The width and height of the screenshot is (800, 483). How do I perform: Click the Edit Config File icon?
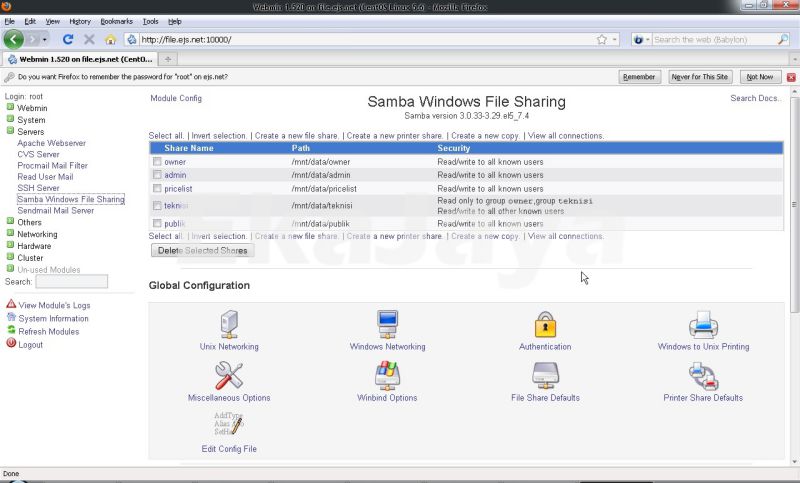[x=229, y=426]
